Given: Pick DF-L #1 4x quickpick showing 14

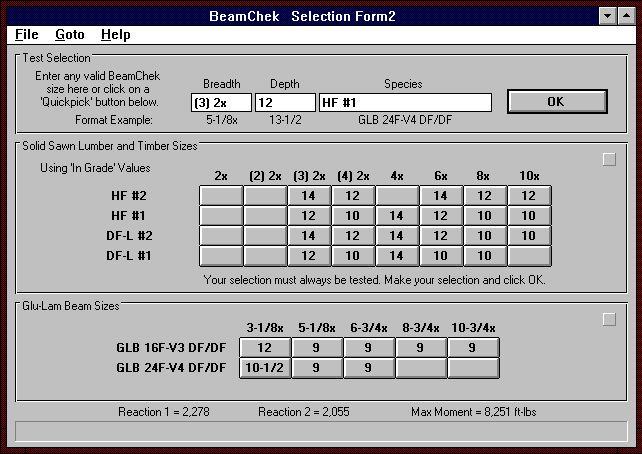Looking at the screenshot, I should pos(397,255).
